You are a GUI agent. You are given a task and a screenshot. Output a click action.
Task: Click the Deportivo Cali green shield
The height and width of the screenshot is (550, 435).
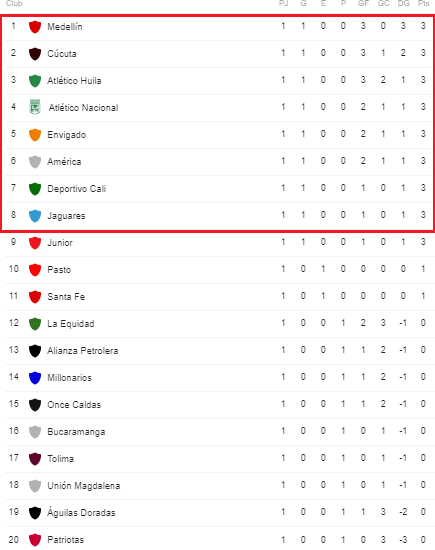(35, 189)
